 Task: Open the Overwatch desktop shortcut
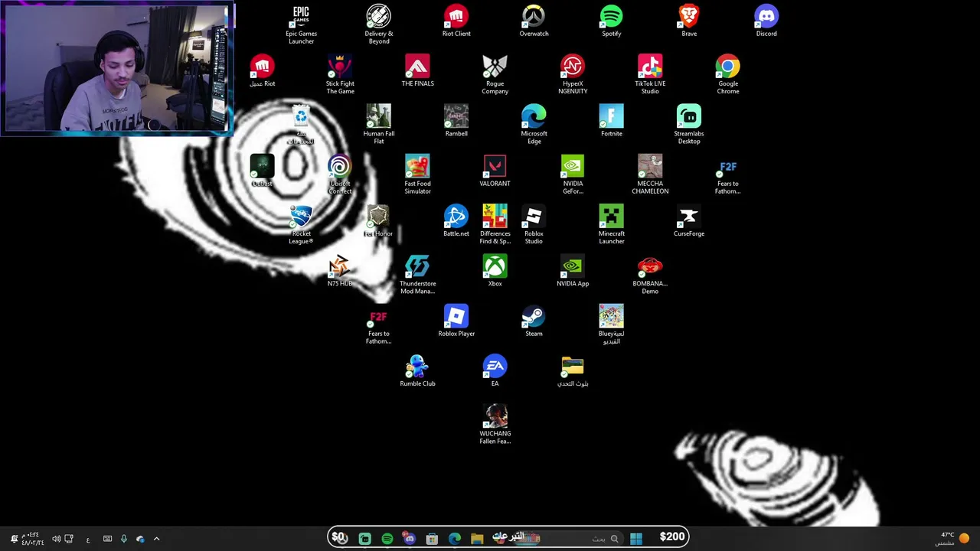coord(534,21)
